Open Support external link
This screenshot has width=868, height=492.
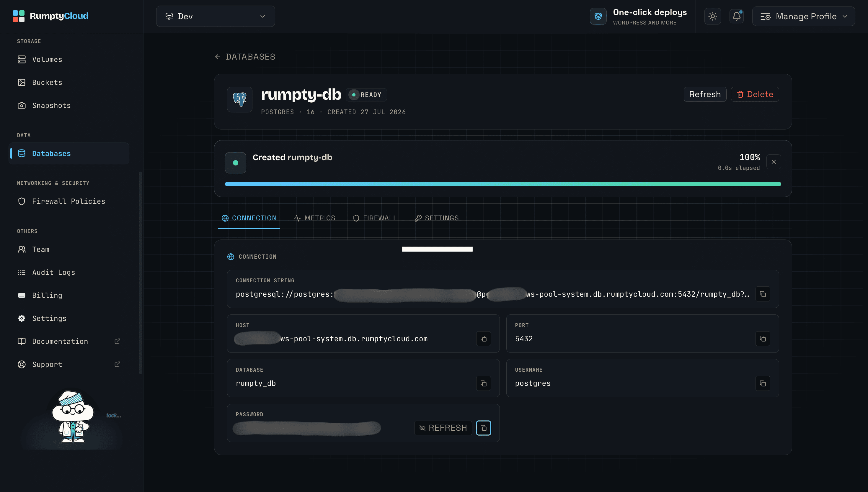(x=68, y=364)
